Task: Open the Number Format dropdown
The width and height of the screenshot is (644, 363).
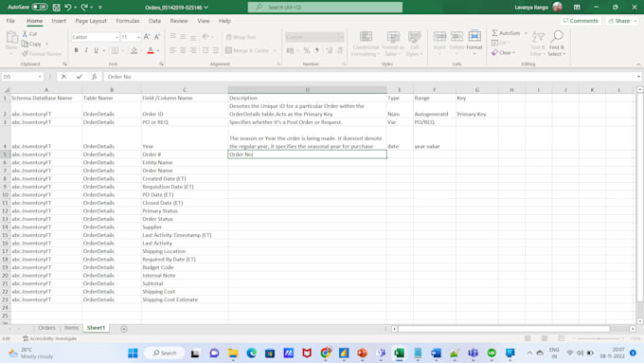Action: point(341,37)
